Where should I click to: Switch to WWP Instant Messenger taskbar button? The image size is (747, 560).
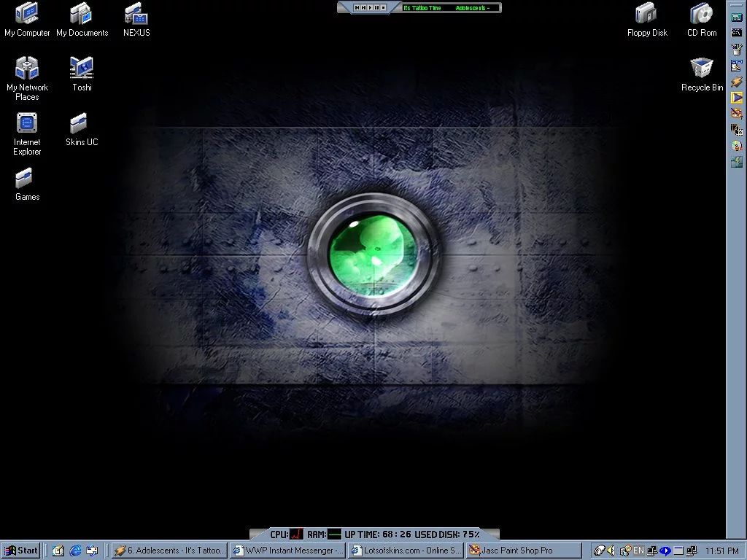[x=287, y=551]
